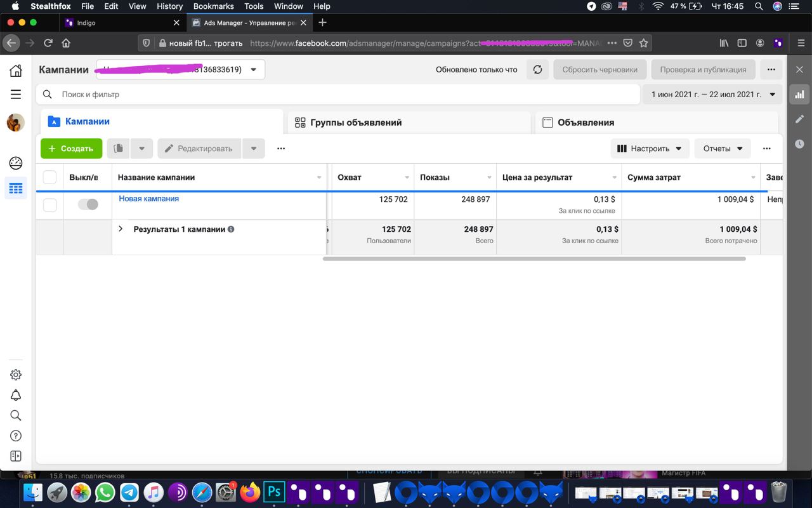Open WhatsApp from the dock
Image resolution: width=812 pixels, height=508 pixels.
point(105,492)
